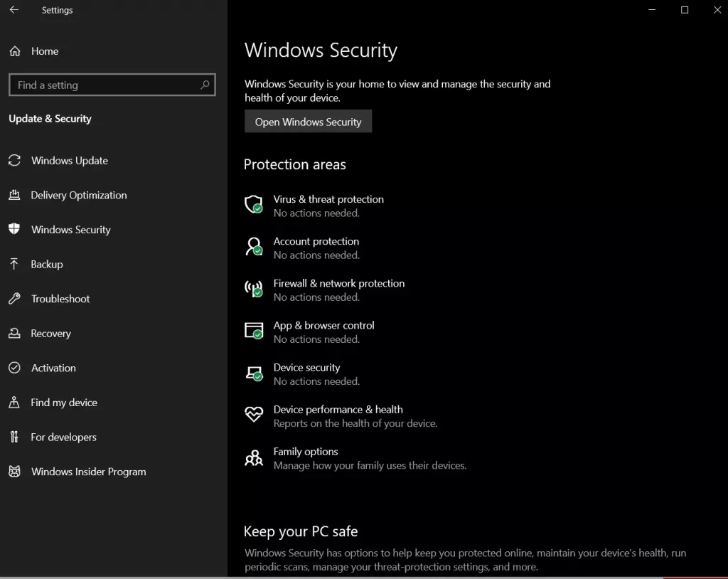728x579 pixels.
Task: Open For developers settings
Action: click(x=63, y=437)
